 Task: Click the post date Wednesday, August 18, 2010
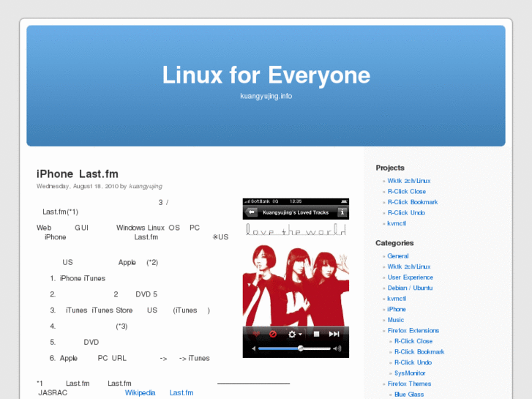point(78,186)
